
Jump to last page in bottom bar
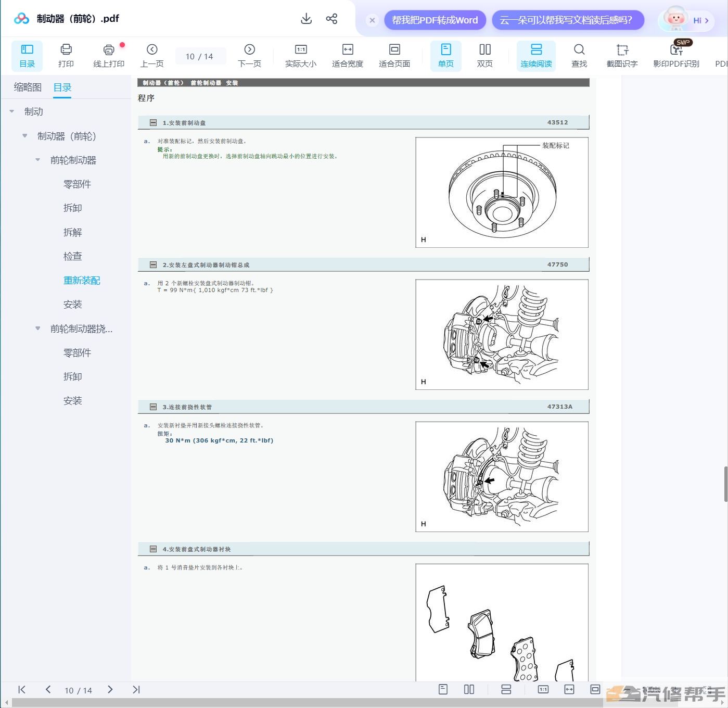click(136, 690)
